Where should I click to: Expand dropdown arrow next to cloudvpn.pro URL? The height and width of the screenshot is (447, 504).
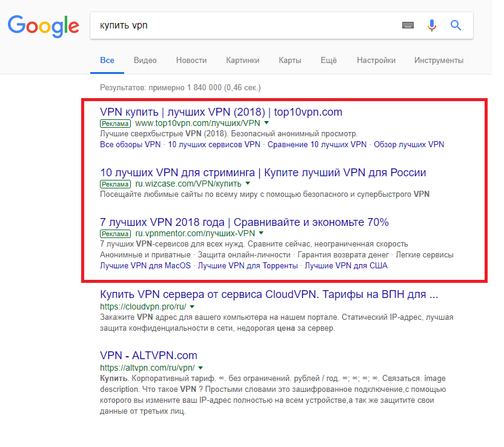coord(192,306)
